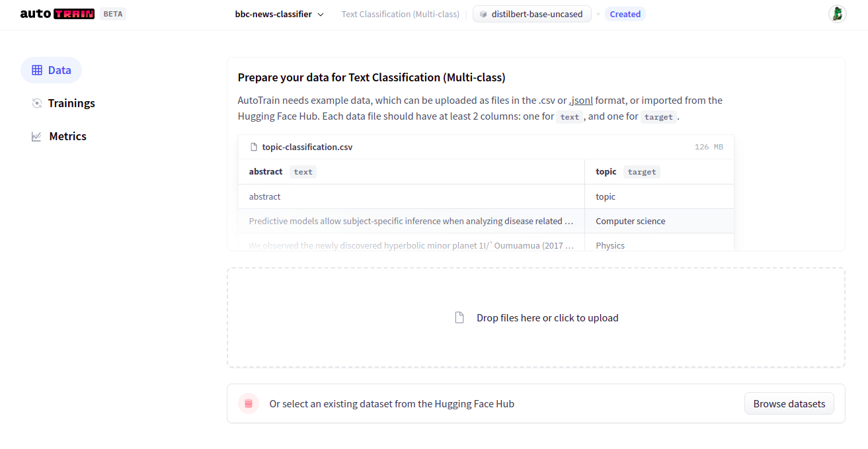The height and width of the screenshot is (449, 868).
Task: Click the pink database icon near the Hub option
Action: pyautogui.click(x=248, y=403)
